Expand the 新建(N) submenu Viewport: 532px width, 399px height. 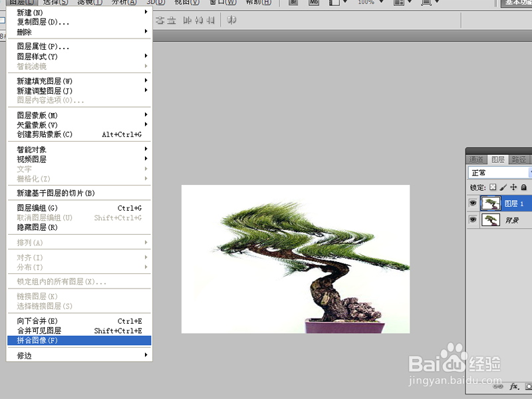(79, 13)
